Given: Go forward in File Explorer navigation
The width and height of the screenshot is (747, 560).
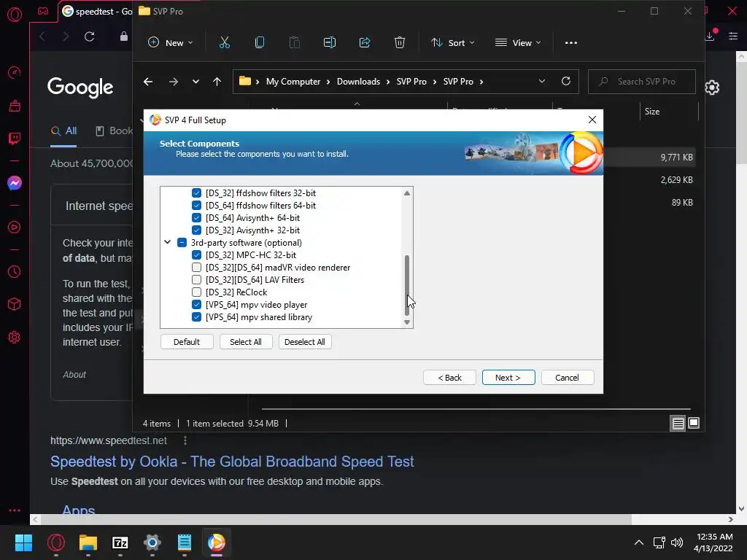Looking at the screenshot, I should click(x=174, y=82).
